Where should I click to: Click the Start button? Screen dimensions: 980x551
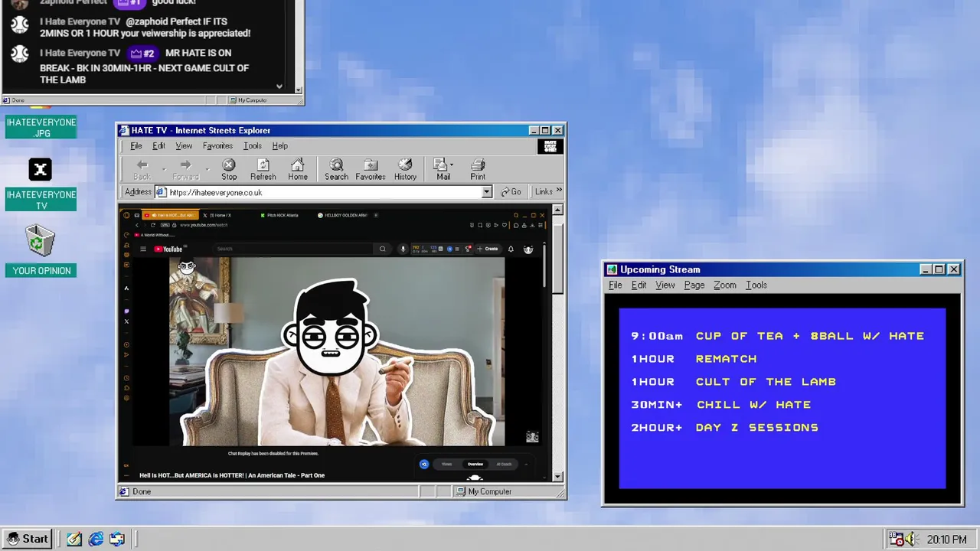[x=28, y=539]
